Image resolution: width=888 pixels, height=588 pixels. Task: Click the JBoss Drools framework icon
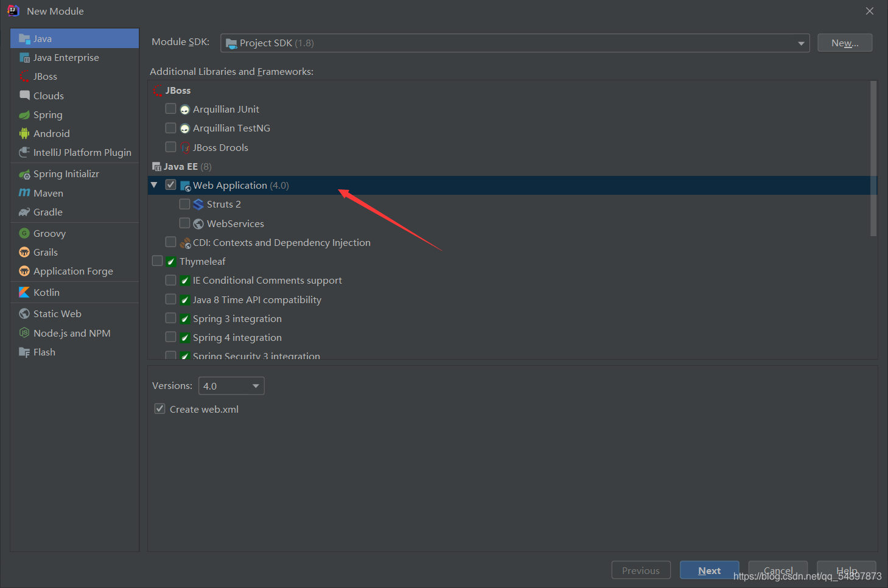(x=185, y=147)
